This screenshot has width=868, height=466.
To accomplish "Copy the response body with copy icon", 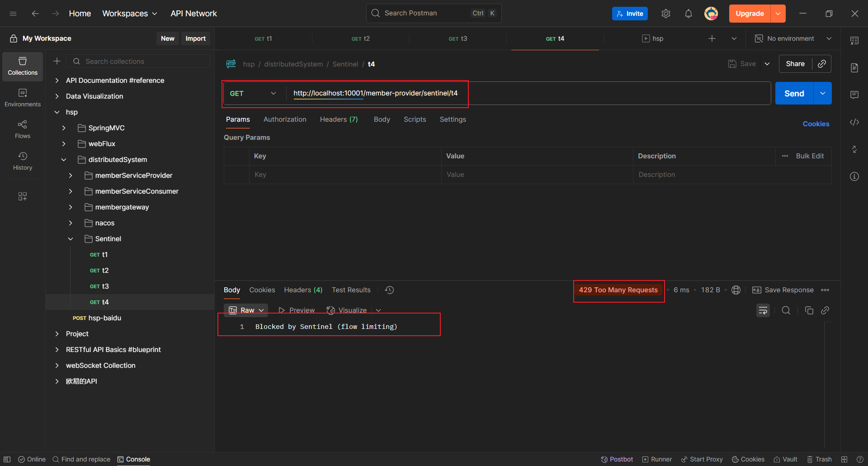I will (809, 310).
